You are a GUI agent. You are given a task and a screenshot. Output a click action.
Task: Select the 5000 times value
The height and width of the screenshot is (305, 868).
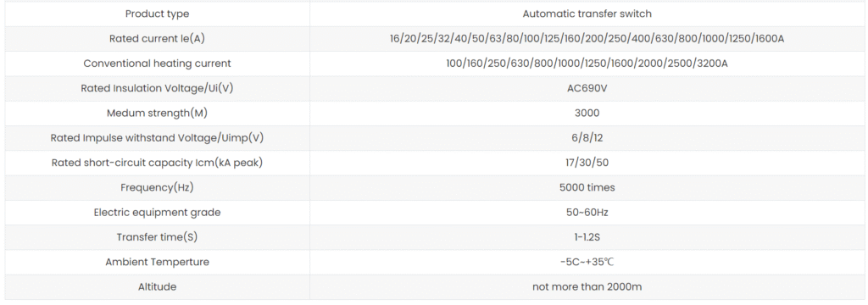pos(587,187)
